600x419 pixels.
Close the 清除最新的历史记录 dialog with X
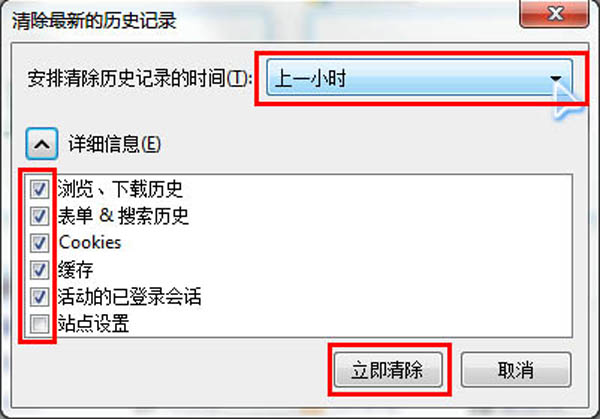pos(554,14)
